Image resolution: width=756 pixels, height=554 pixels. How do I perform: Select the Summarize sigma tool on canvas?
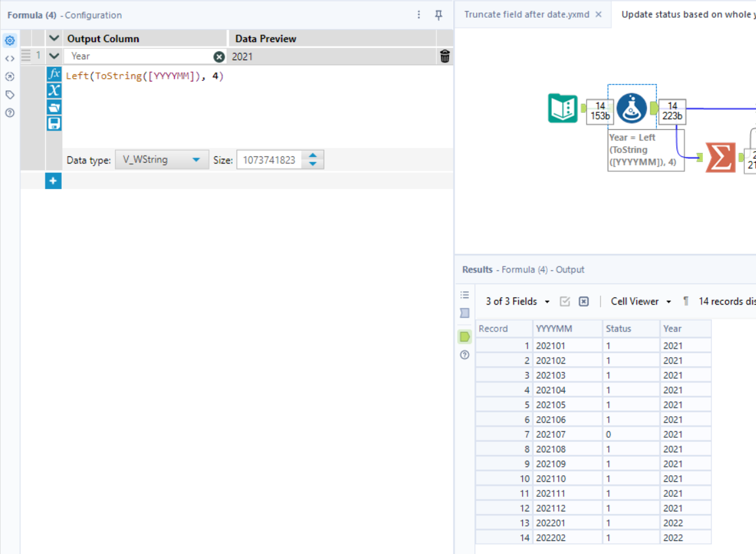[x=719, y=157]
